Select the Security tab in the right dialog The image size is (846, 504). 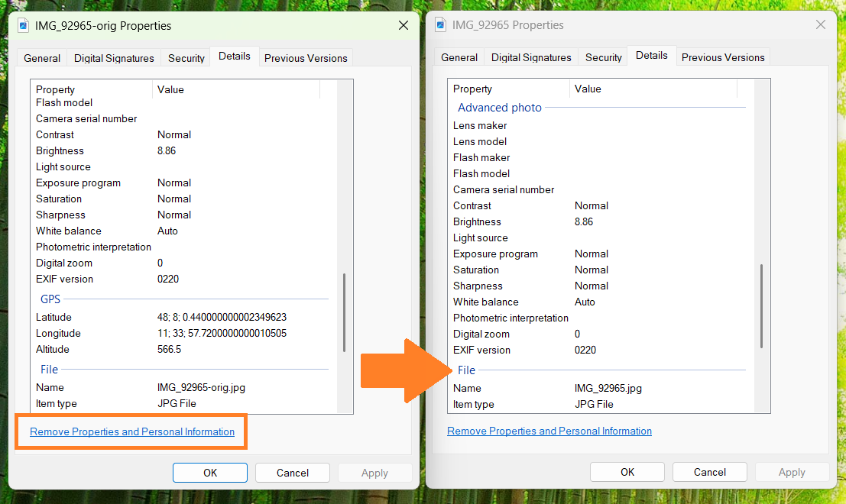pyautogui.click(x=603, y=57)
